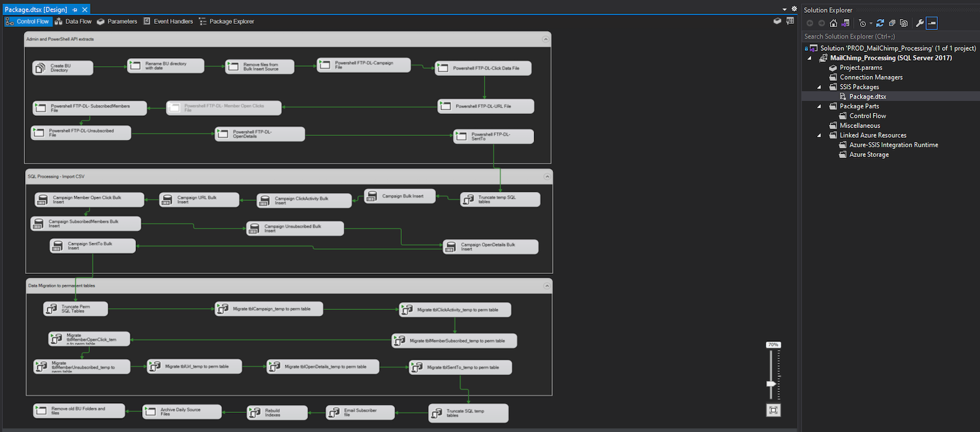The width and height of the screenshot is (980, 432).
Task: Click Solution Explorer Home button
Action: (x=833, y=23)
